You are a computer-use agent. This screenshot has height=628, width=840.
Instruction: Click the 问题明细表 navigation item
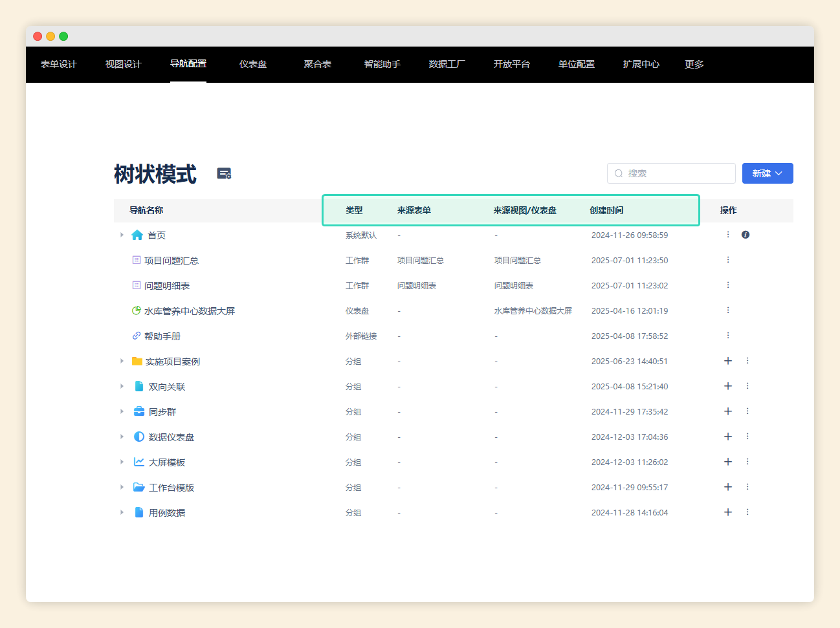[167, 286]
